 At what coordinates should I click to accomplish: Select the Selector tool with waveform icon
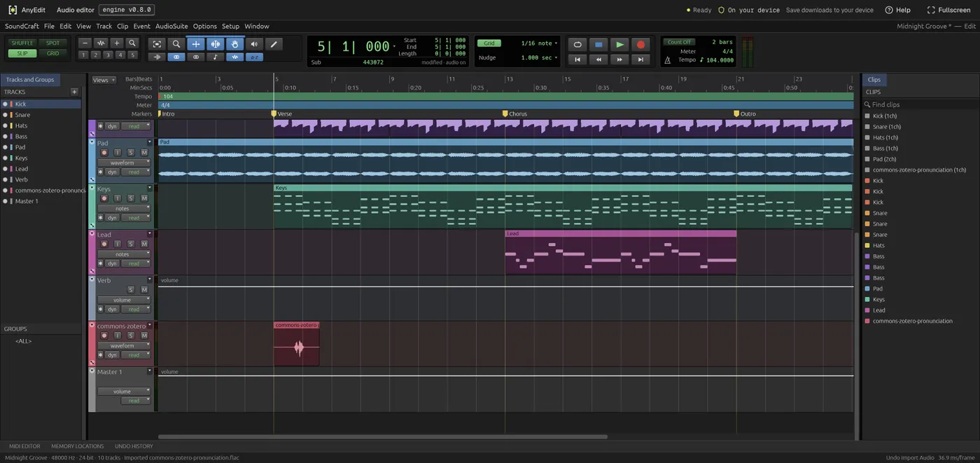(x=216, y=44)
